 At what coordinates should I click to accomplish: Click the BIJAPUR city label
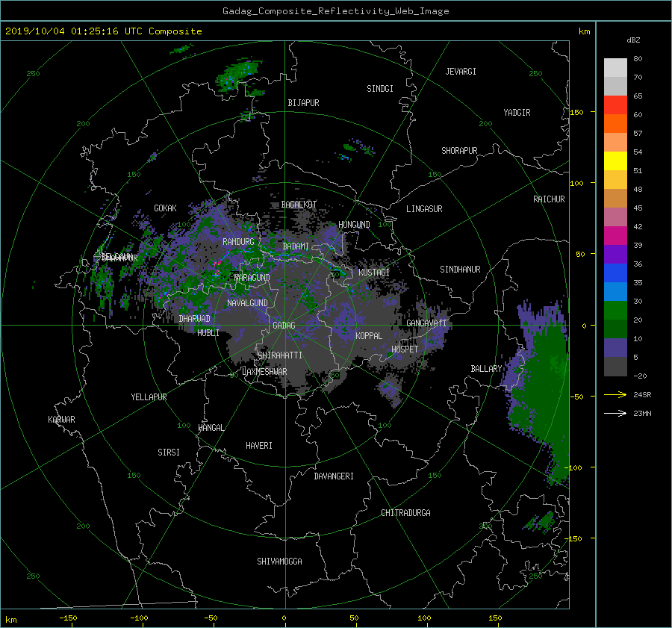(303, 103)
